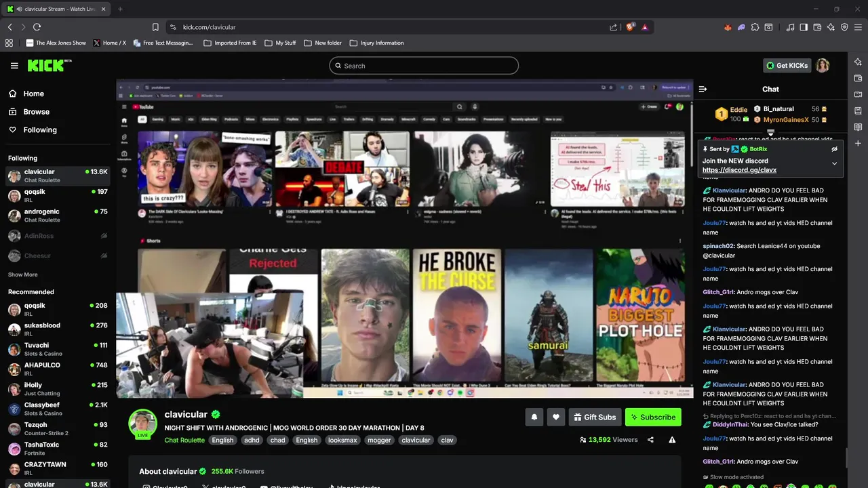868x488 pixels.
Task: Click the Kick search field
Action: pyautogui.click(x=424, y=66)
